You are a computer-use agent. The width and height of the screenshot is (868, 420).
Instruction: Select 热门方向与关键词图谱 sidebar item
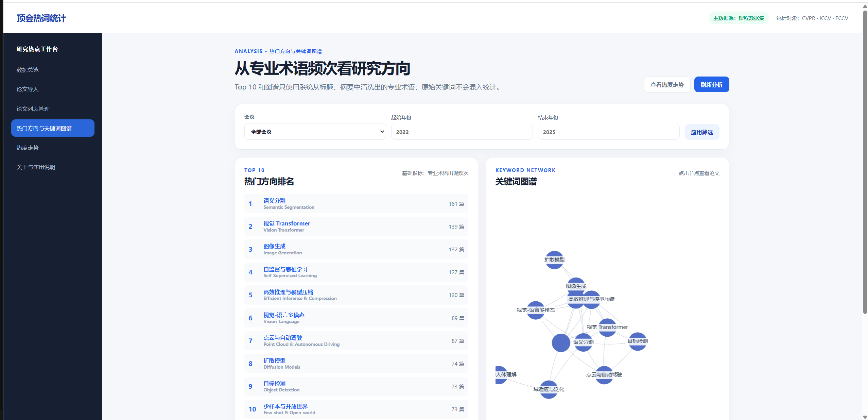(53, 128)
